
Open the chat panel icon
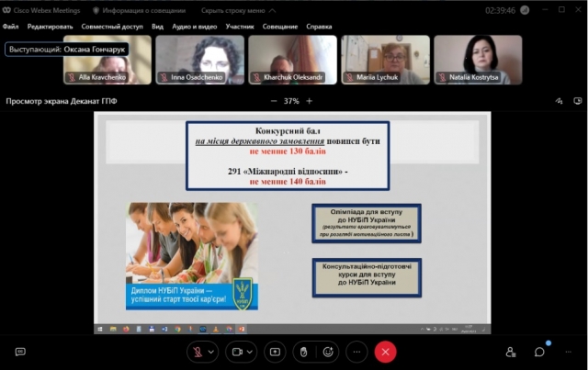point(539,351)
